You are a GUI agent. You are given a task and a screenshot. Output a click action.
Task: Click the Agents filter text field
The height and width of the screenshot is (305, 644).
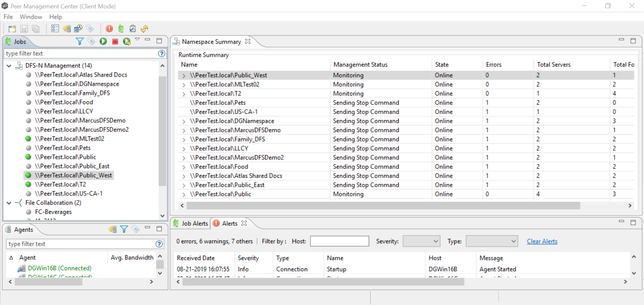81,244
